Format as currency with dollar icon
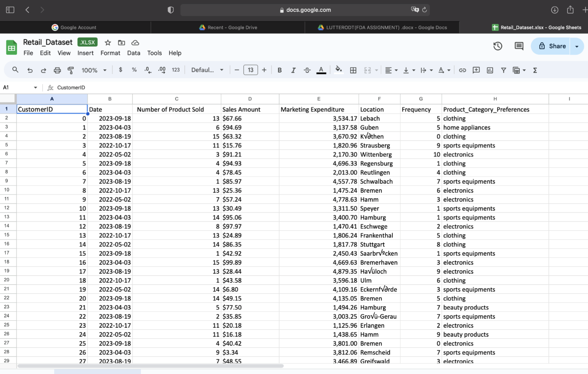The height and width of the screenshot is (374, 588). (121, 70)
